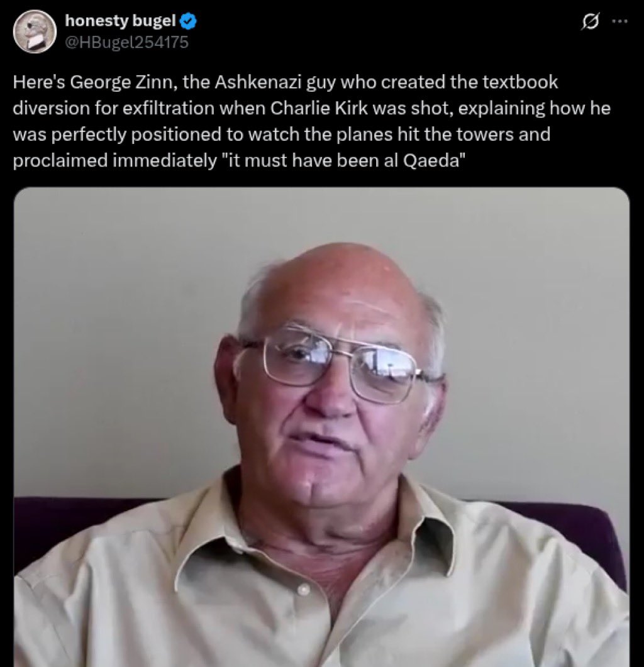Click the dark purple couch in the video

click(64, 523)
